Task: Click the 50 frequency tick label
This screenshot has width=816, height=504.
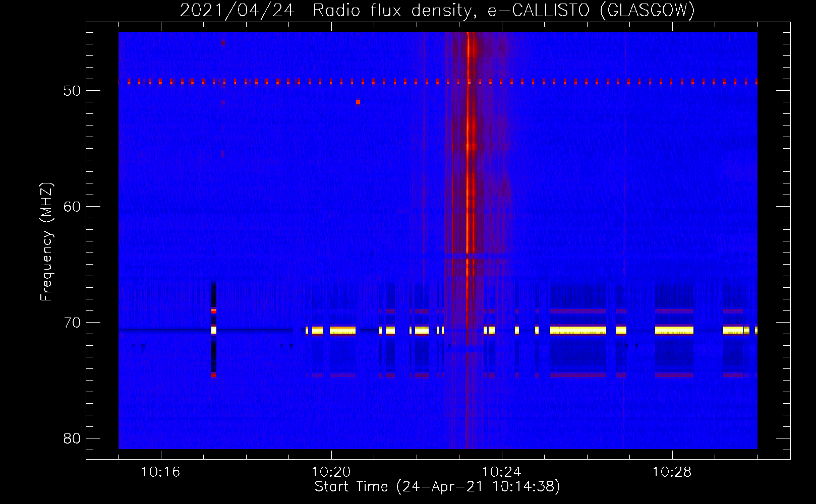Action: pyautogui.click(x=72, y=91)
